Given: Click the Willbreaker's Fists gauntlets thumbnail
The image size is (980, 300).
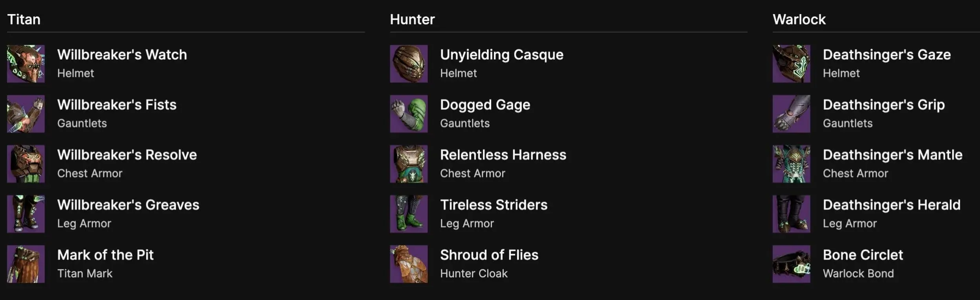Looking at the screenshot, I should click(25, 114).
